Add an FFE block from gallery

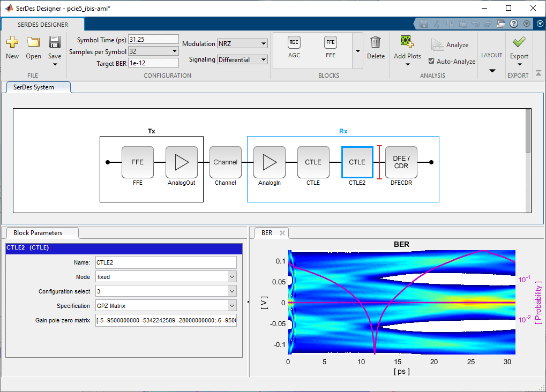click(331, 47)
